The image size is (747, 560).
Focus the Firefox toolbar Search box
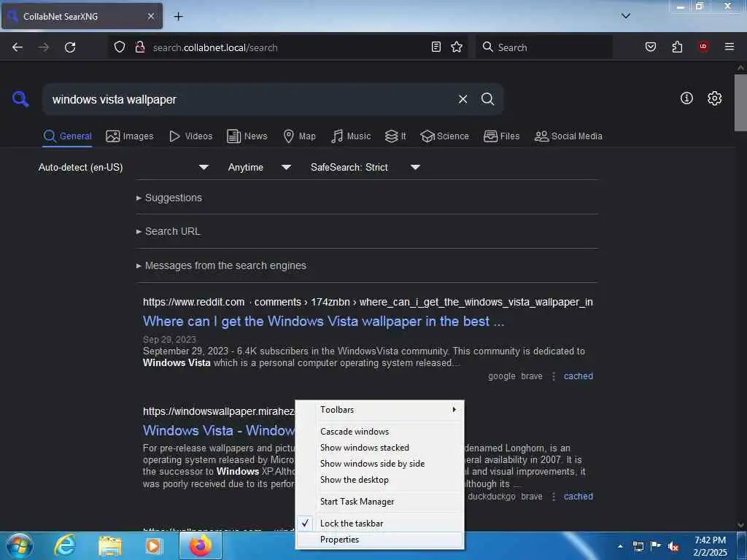(544, 47)
